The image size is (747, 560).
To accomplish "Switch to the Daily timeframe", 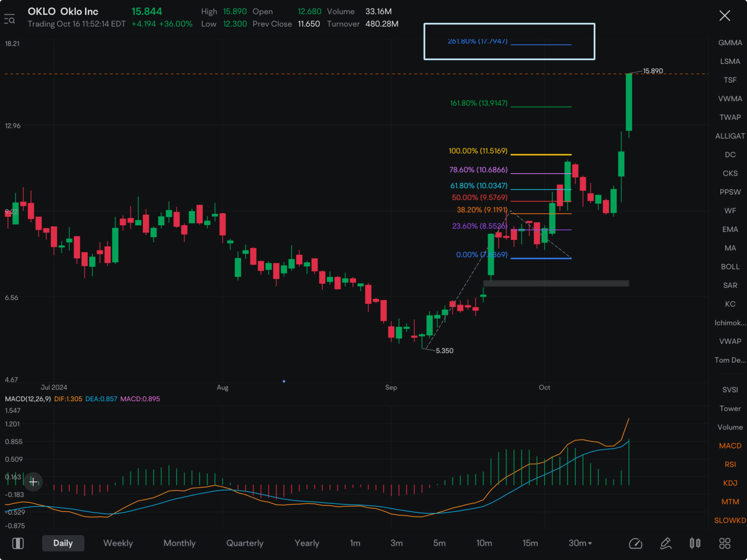I will pyautogui.click(x=63, y=543).
